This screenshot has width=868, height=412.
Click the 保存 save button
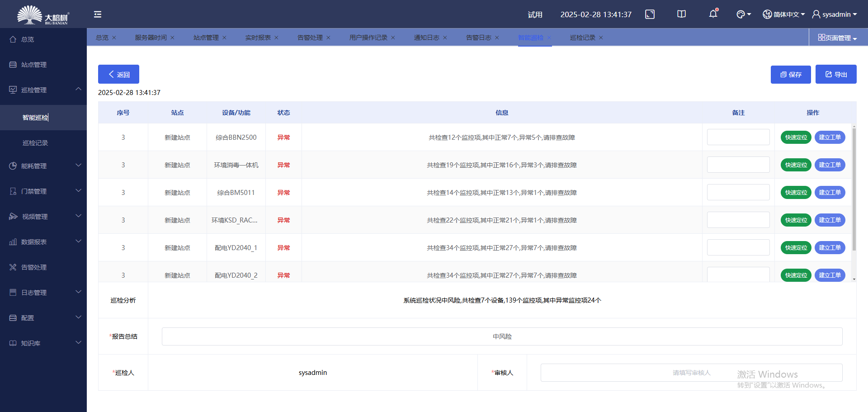click(791, 74)
